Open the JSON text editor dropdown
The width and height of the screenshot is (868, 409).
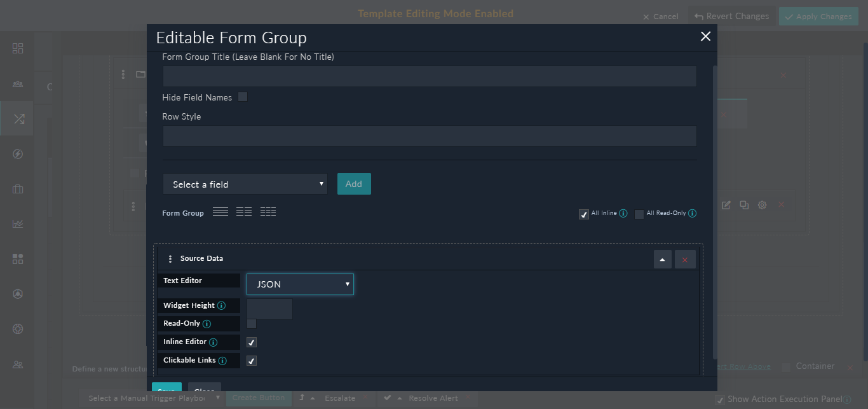coord(299,284)
